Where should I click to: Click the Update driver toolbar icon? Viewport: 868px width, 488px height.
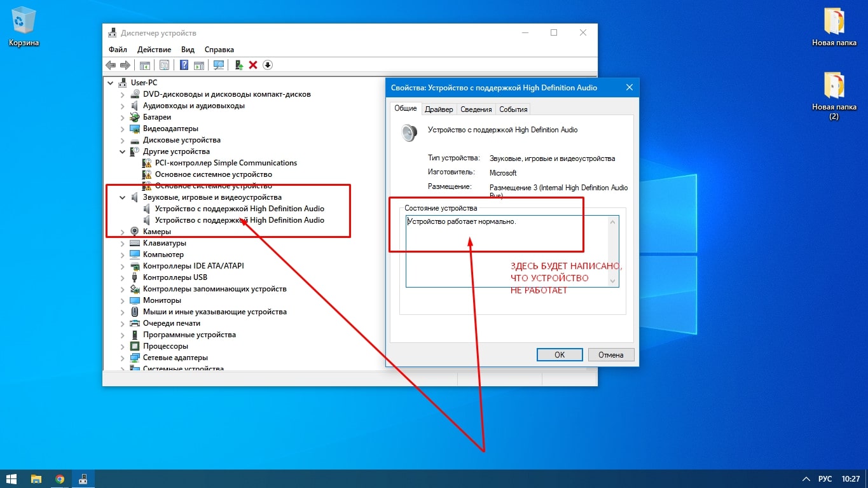[239, 65]
